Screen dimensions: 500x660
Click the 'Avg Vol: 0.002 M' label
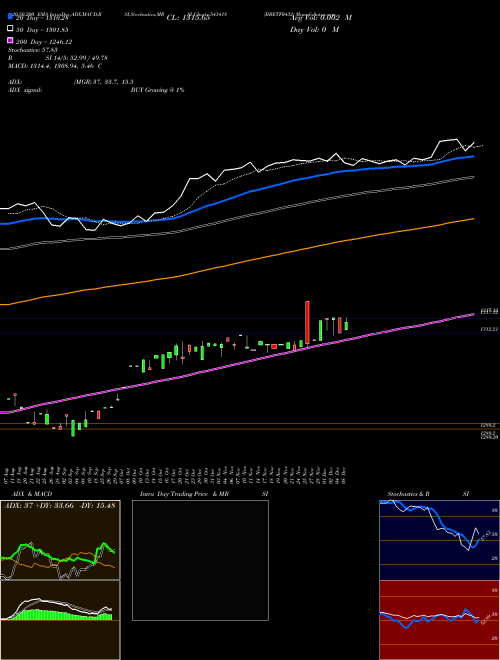[x=321, y=18]
